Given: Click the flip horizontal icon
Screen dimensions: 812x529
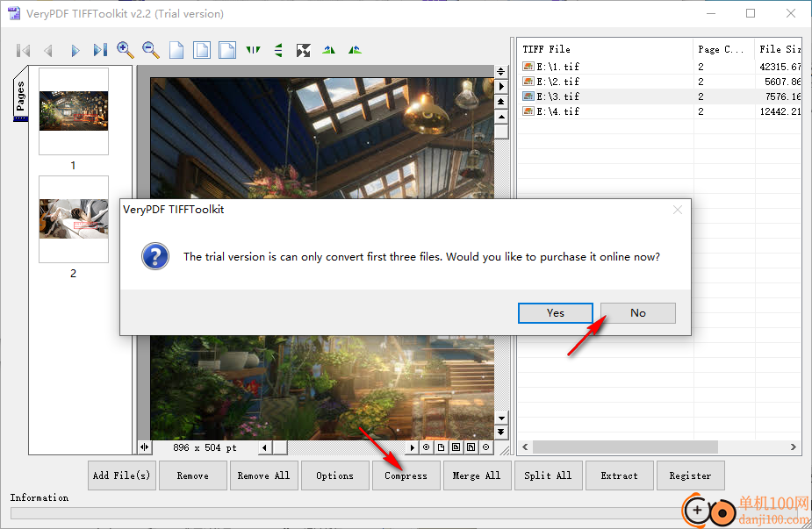Looking at the screenshot, I should (253, 50).
